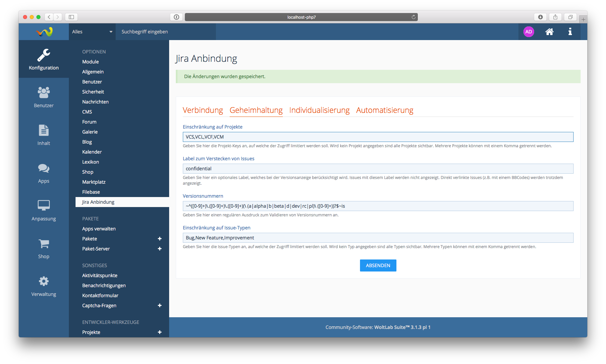
Task: Go to the home page icon
Action: click(x=550, y=32)
